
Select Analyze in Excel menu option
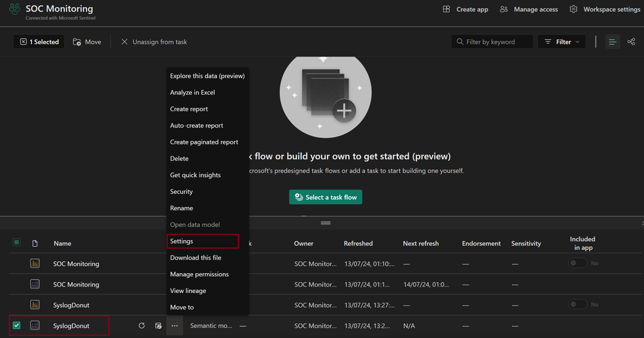click(x=193, y=93)
